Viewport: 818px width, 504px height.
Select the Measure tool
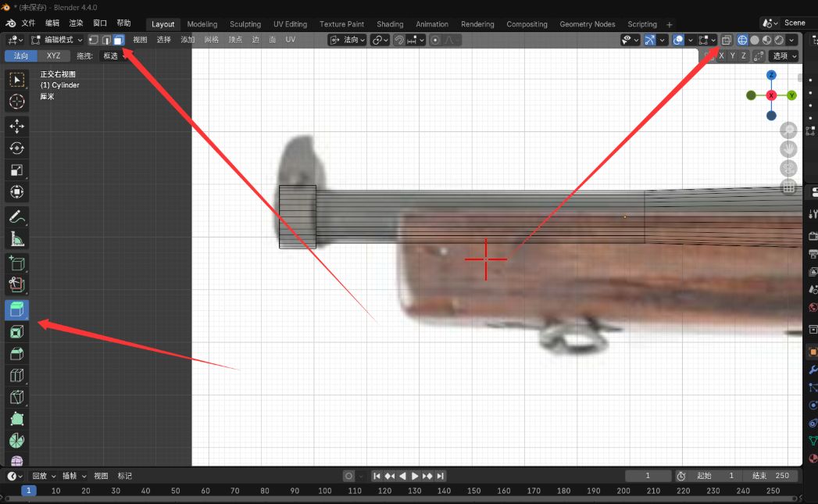pyautogui.click(x=16, y=239)
